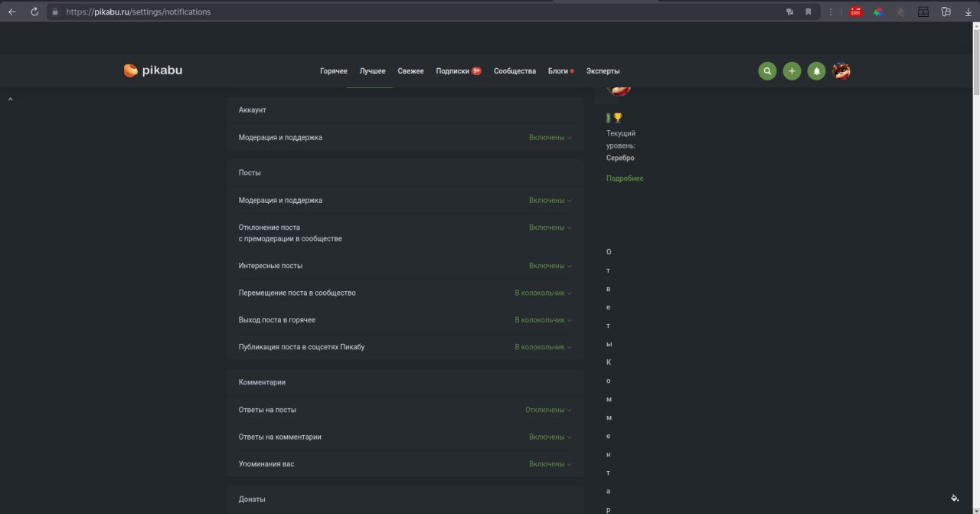Open the notifications bell icon
Viewport: 980px width, 514px height.
[x=816, y=71]
